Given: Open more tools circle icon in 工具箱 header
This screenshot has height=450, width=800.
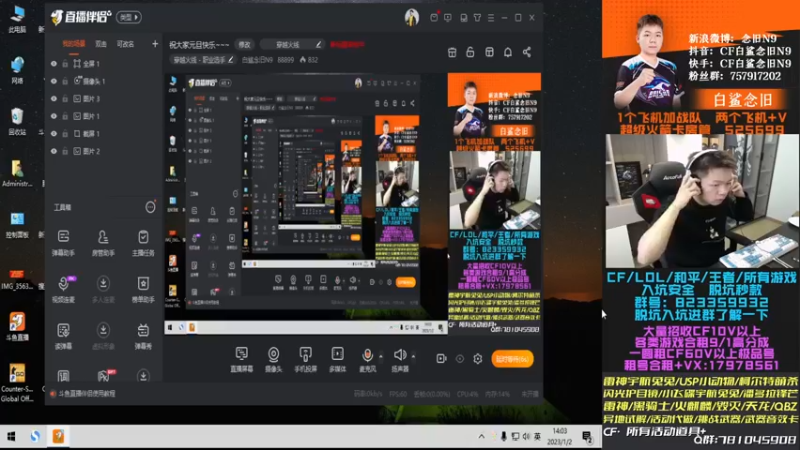Looking at the screenshot, I should pos(150,207).
